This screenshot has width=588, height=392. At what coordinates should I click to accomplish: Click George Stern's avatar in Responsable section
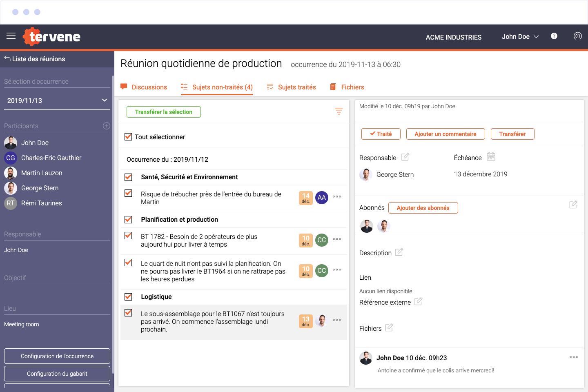(x=366, y=174)
